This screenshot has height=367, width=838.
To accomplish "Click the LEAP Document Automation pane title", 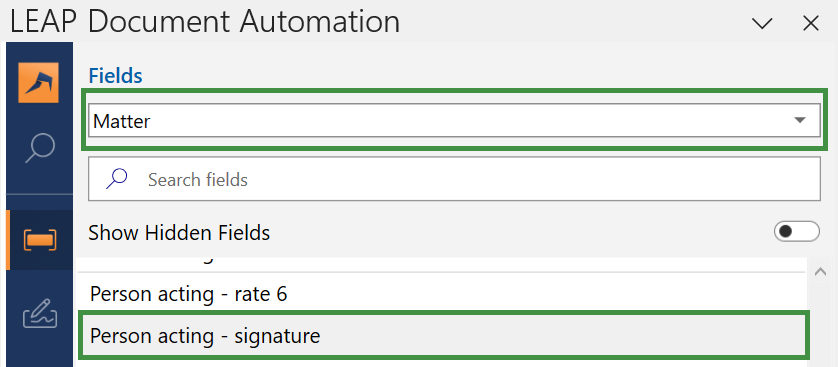I will point(205,22).
